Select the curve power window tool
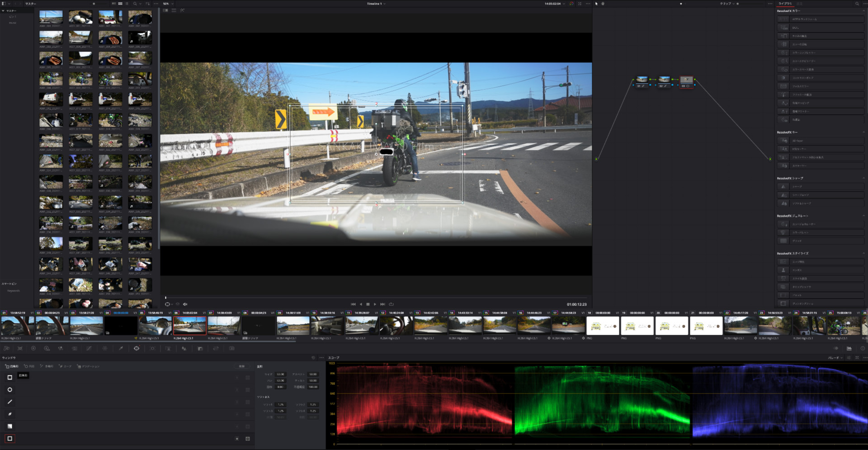 click(x=10, y=414)
